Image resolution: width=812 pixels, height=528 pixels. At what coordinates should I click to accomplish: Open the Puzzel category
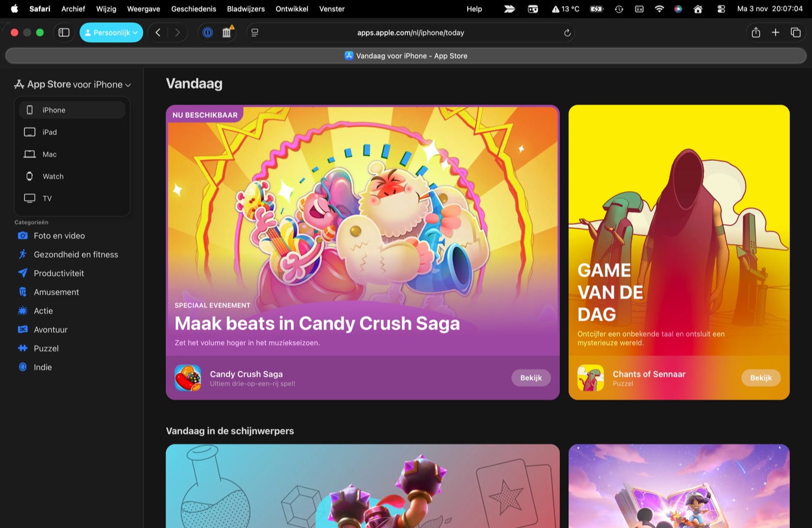tap(46, 348)
